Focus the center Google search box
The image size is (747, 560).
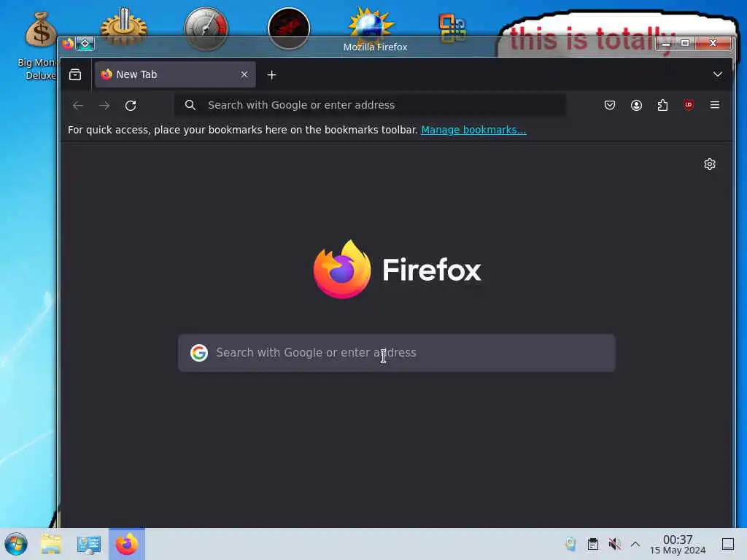[x=396, y=353]
